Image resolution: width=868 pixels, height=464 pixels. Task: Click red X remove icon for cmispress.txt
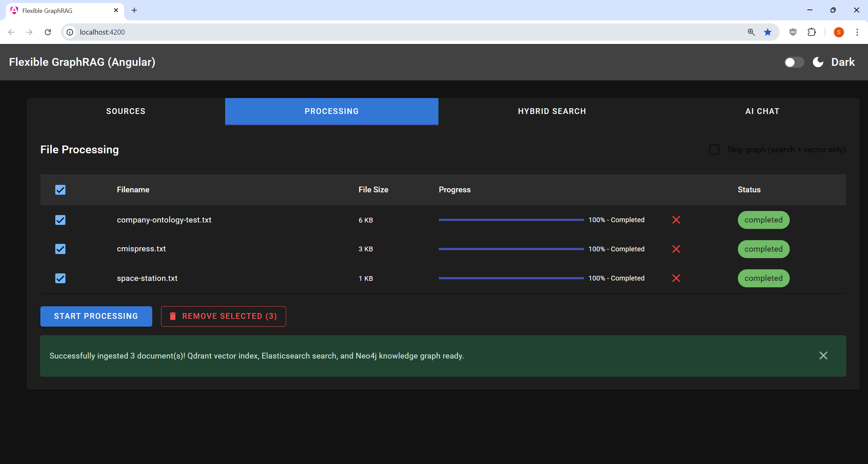(x=676, y=249)
